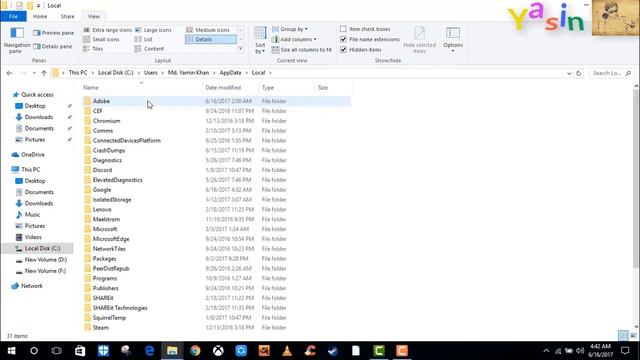Select Details layout view
This screenshot has height=360, width=640.
coord(211,39)
